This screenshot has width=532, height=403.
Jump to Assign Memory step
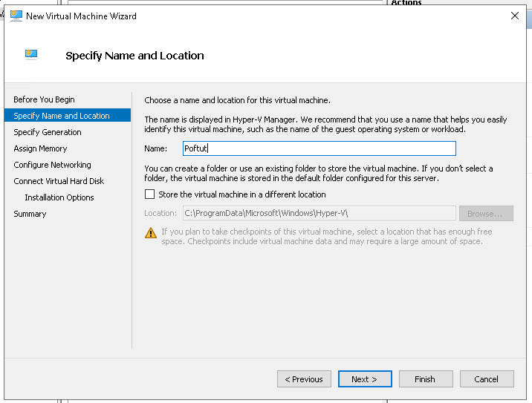point(40,148)
